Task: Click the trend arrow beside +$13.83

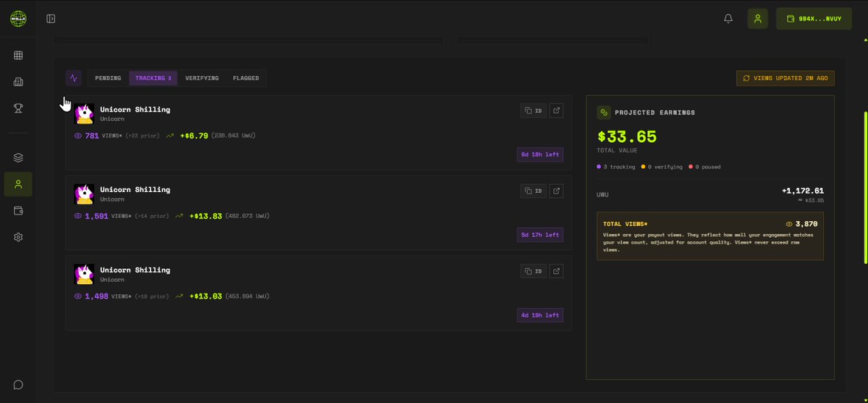Action: (x=179, y=216)
